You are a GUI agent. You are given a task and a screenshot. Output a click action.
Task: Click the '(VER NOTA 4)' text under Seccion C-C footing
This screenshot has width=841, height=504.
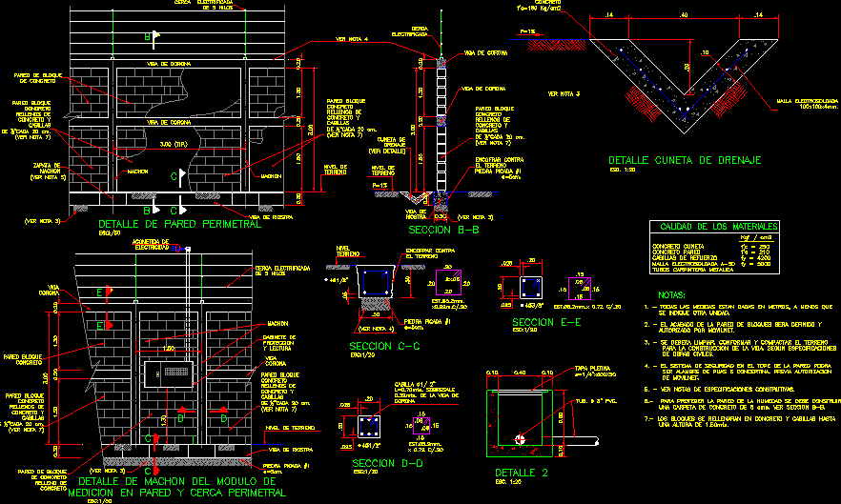tap(376, 329)
